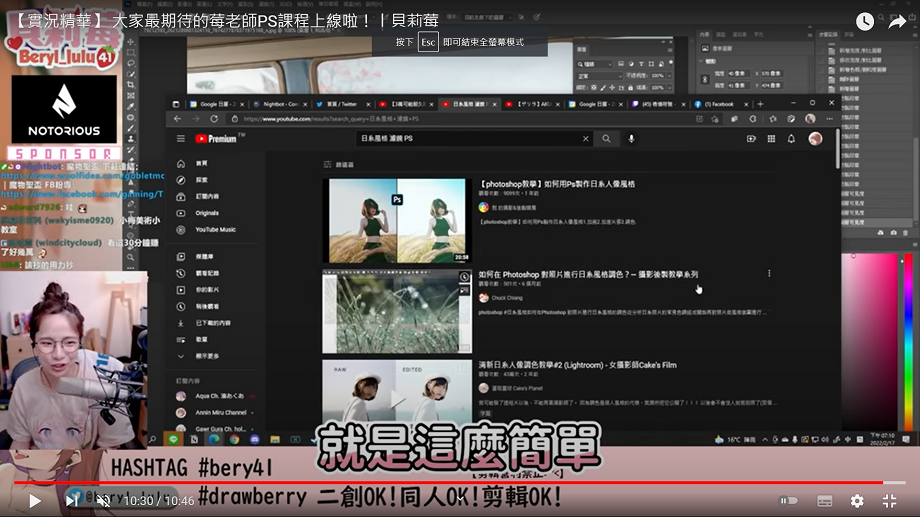The height and width of the screenshot is (517, 920).
Task: Open the RAW vs EDITED video thumbnail
Action: point(397,394)
